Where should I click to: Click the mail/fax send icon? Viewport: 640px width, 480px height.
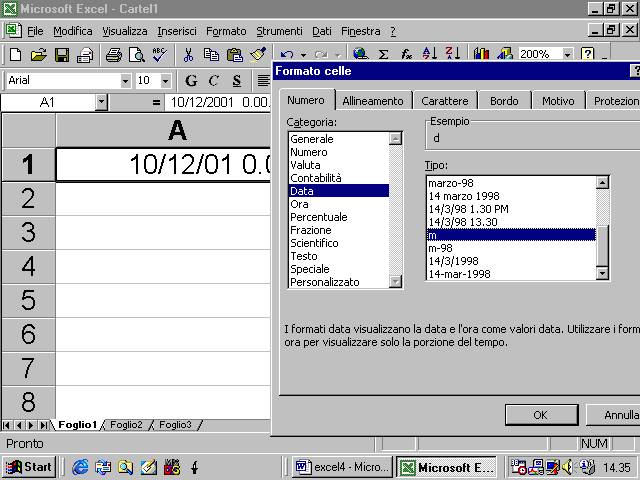pyautogui.click(x=85, y=55)
